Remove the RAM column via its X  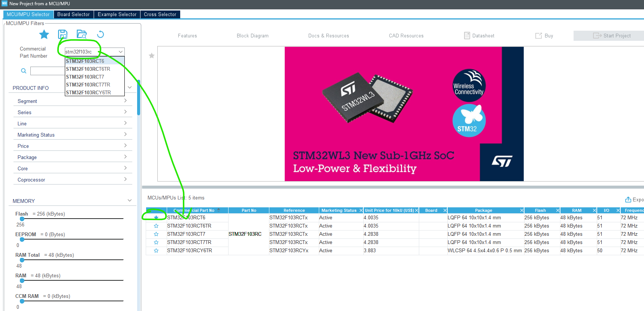pyautogui.click(x=595, y=210)
